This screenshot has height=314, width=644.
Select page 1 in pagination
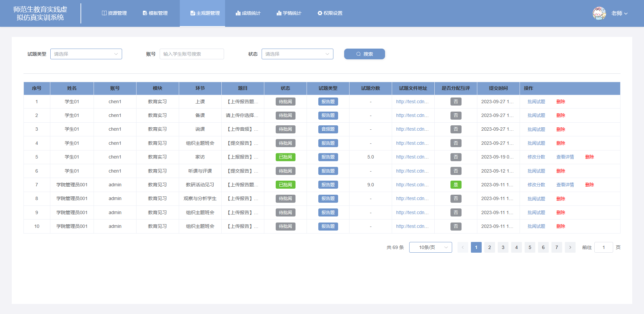pos(476,247)
